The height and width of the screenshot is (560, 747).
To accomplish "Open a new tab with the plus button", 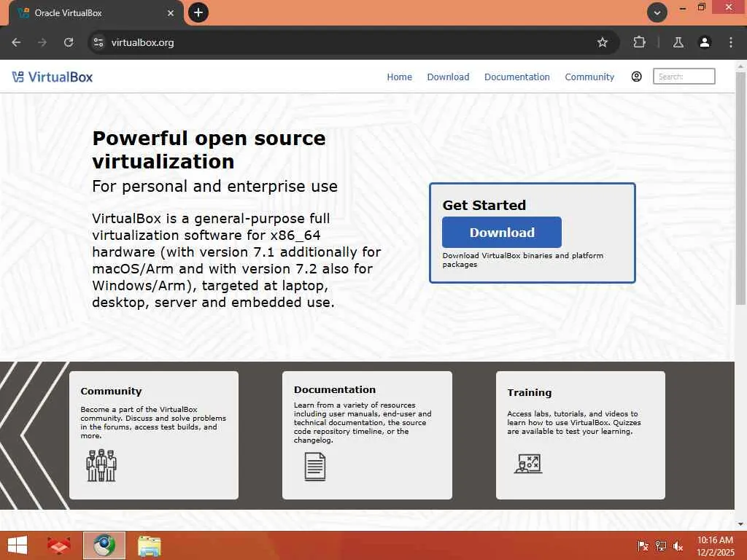I will click(198, 12).
